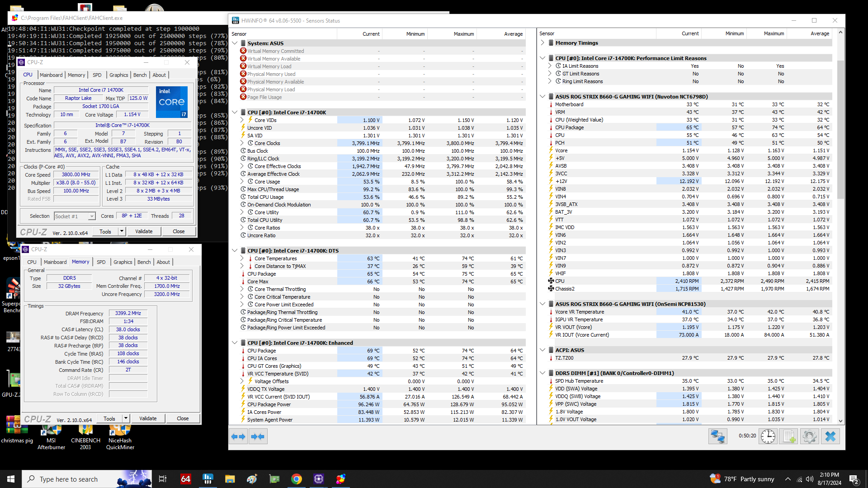
Task: Click the taskbar search box
Action: coord(87,479)
